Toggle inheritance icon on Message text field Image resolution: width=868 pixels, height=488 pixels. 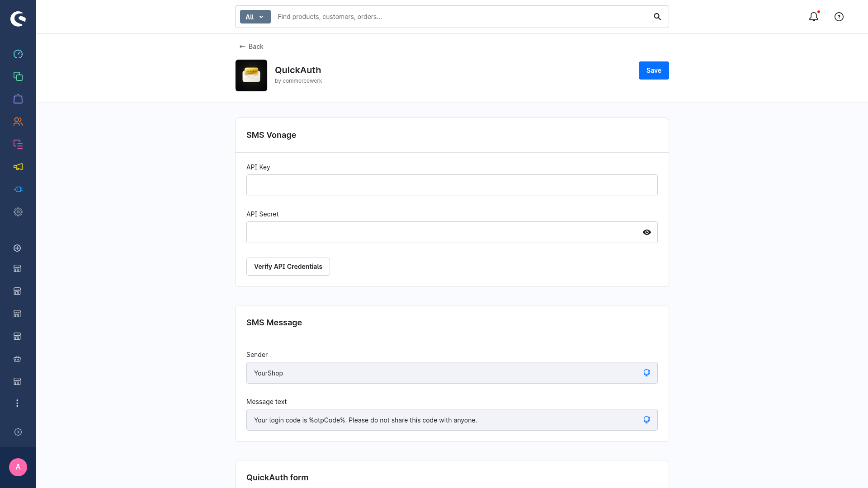pos(647,420)
